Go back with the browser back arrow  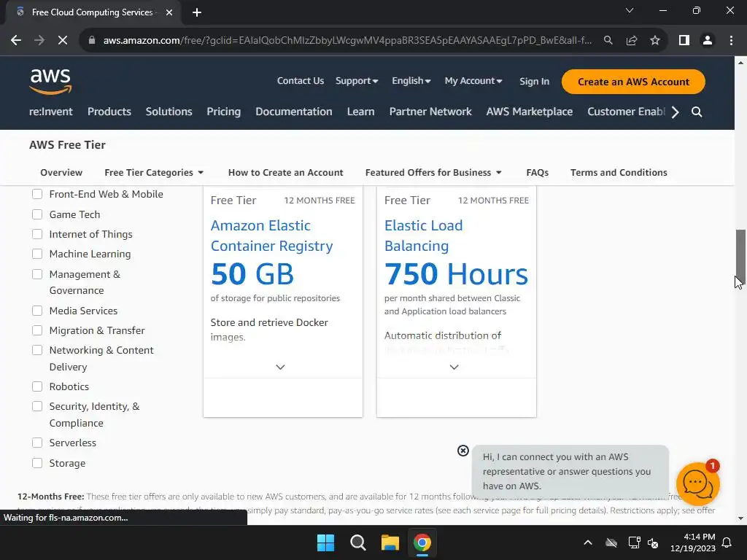pos(16,41)
